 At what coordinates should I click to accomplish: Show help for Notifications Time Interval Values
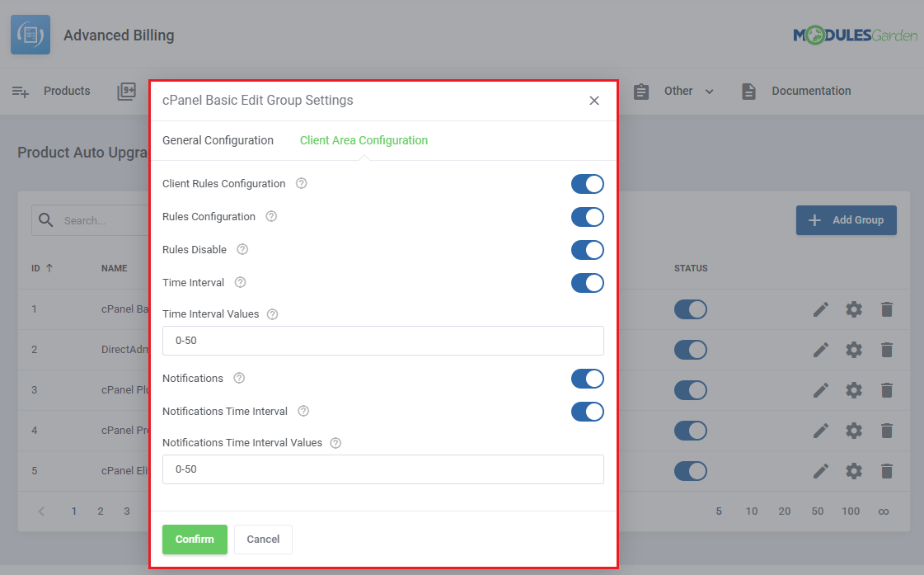tap(335, 443)
